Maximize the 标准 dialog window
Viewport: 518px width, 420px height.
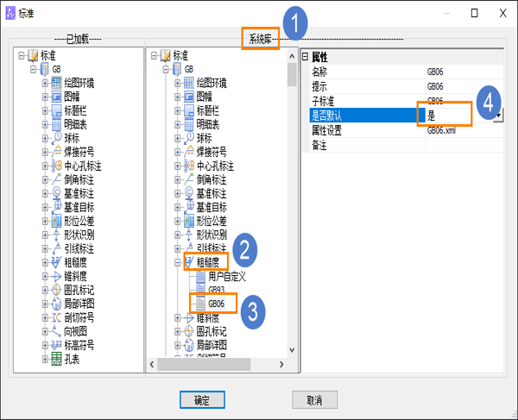click(474, 13)
